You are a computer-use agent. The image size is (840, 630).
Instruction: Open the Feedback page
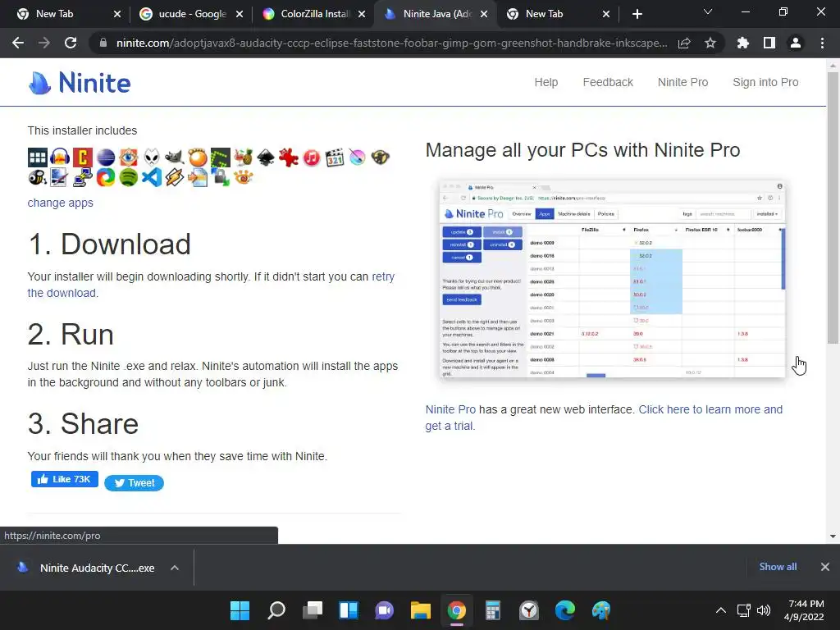608,82
